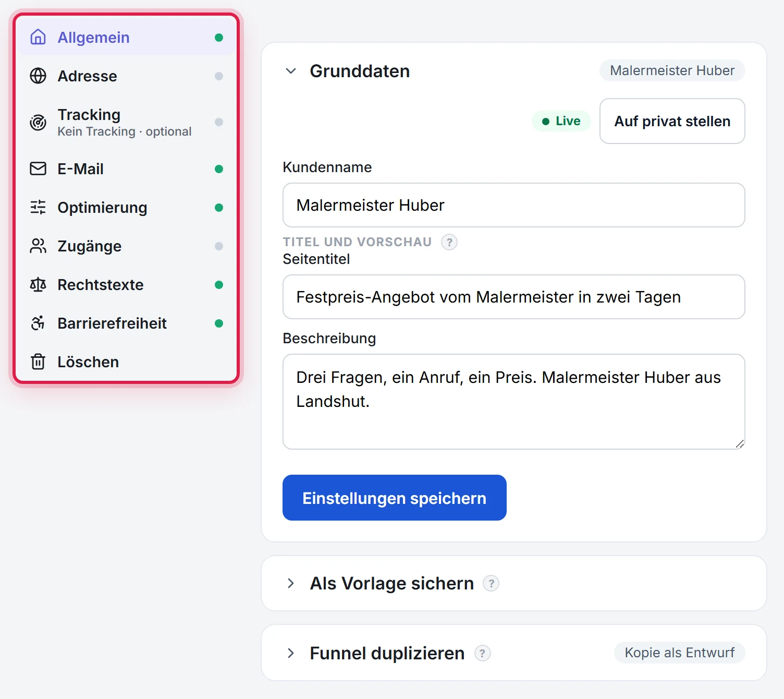Select the E-Mail settings tab

click(127, 168)
